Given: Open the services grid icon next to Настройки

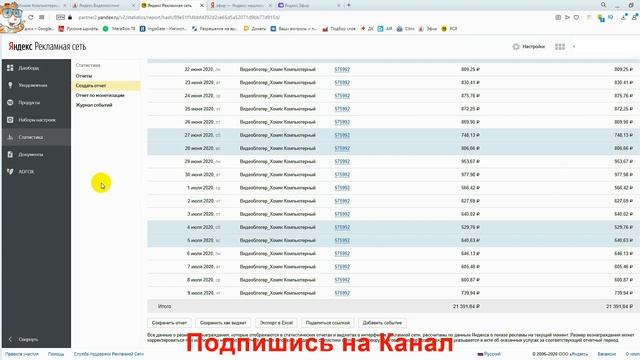Looking at the screenshot, I should [x=560, y=47].
